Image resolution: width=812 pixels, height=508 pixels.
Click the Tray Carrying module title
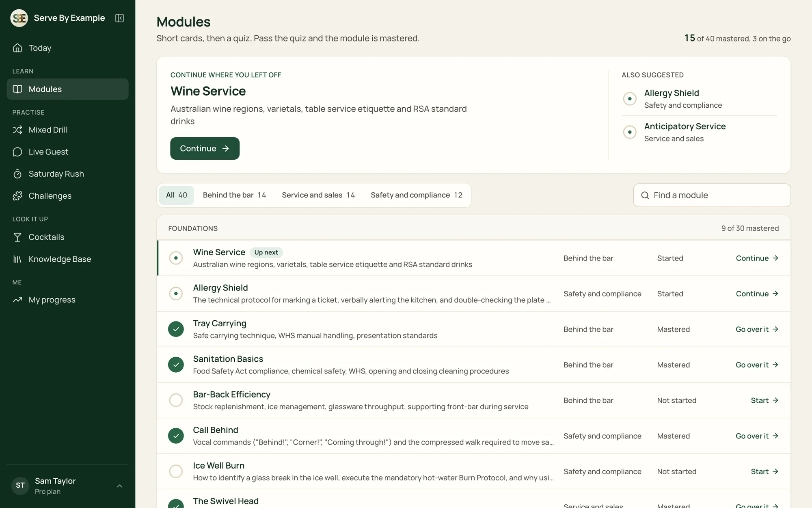point(220,323)
